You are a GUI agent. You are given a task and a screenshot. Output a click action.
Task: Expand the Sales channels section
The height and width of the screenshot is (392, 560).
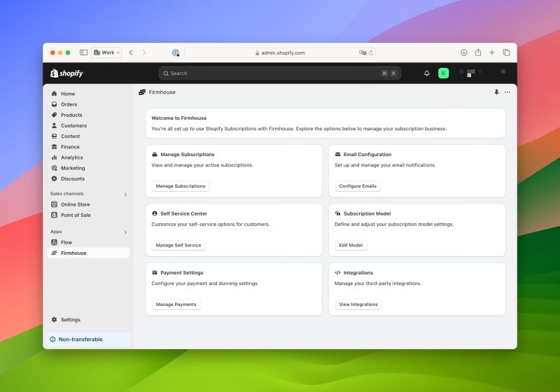pyautogui.click(x=125, y=194)
